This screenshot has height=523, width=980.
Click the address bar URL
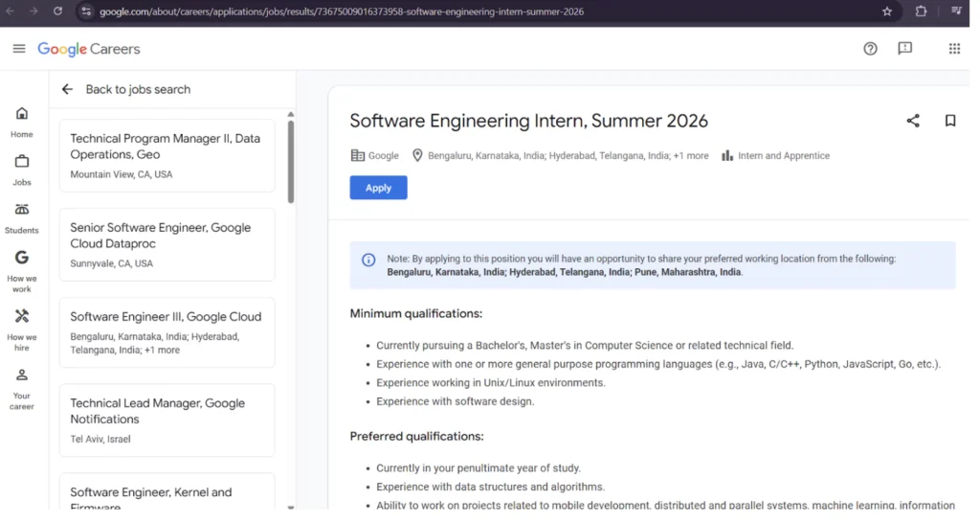pos(342,11)
